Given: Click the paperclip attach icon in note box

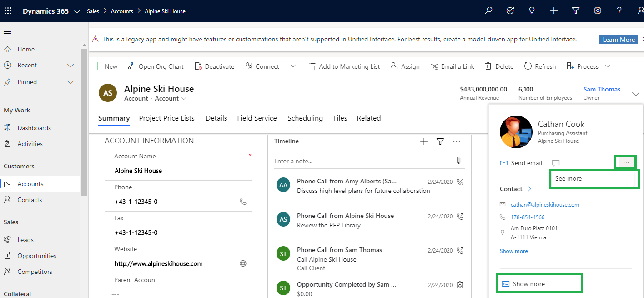Looking at the screenshot, I should click(458, 161).
